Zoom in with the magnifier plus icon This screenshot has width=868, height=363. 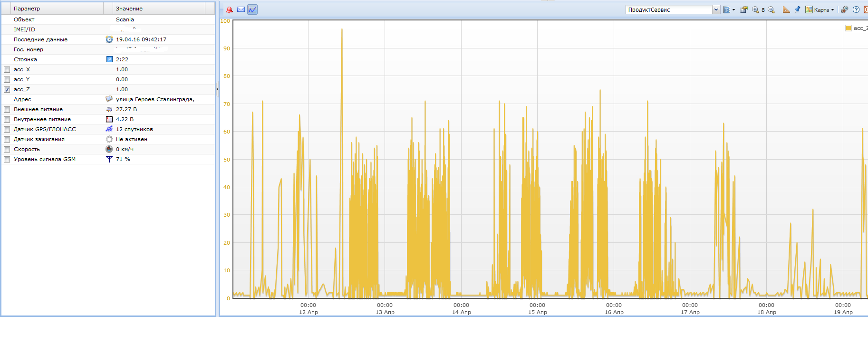tap(755, 10)
